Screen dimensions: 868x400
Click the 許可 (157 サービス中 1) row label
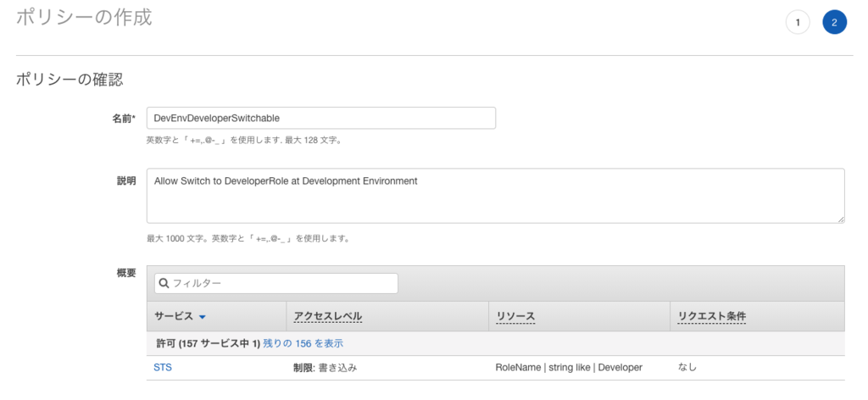[x=209, y=343]
